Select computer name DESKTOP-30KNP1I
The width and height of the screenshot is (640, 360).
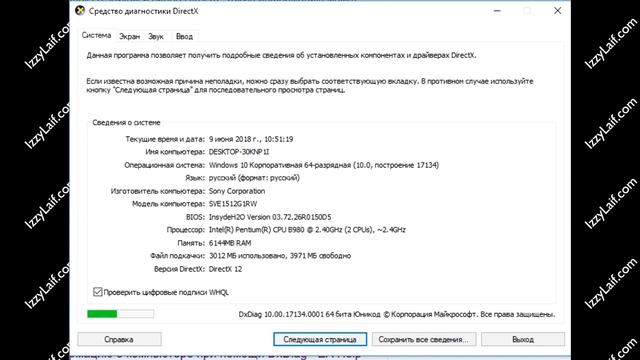click(239, 152)
